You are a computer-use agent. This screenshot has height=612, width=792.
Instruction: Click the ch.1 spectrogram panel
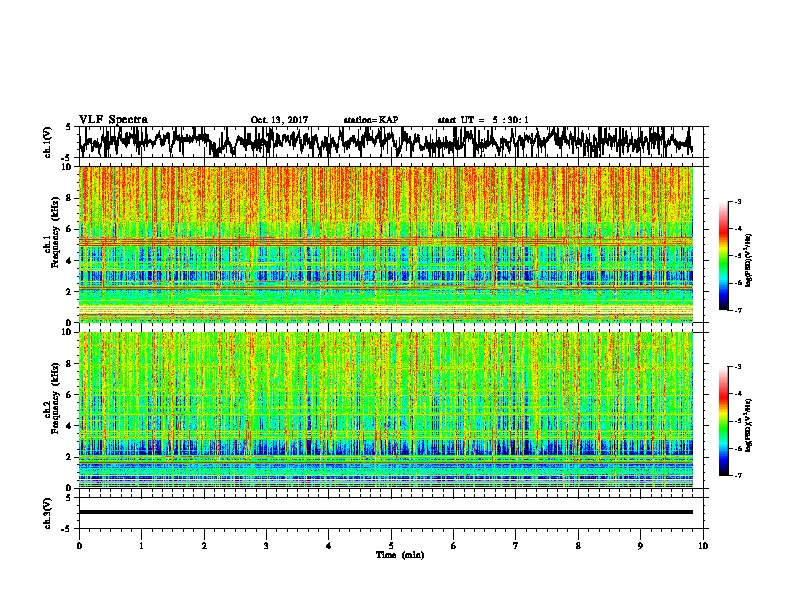click(385, 244)
